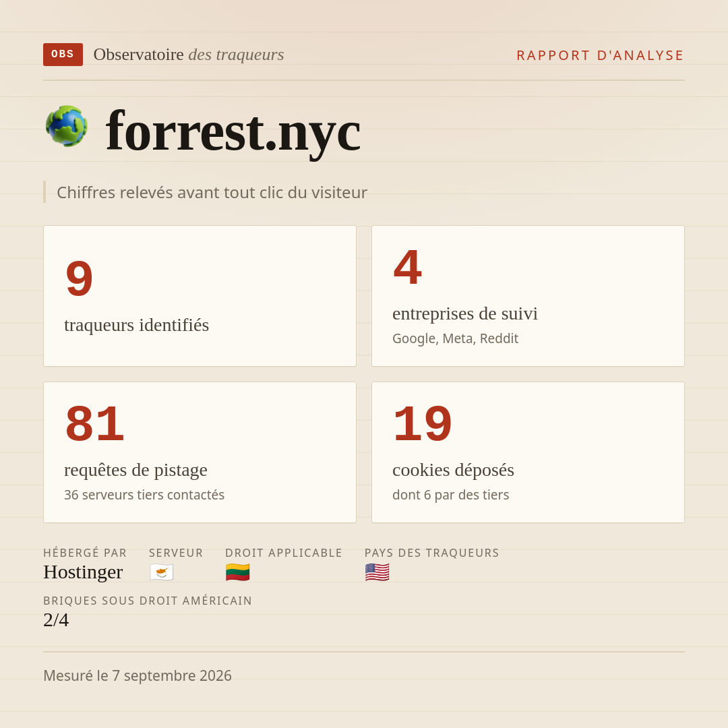The width and height of the screenshot is (728, 728).
Task: Click the globe favicon beside forrest.nyc
Action: (x=66, y=126)
